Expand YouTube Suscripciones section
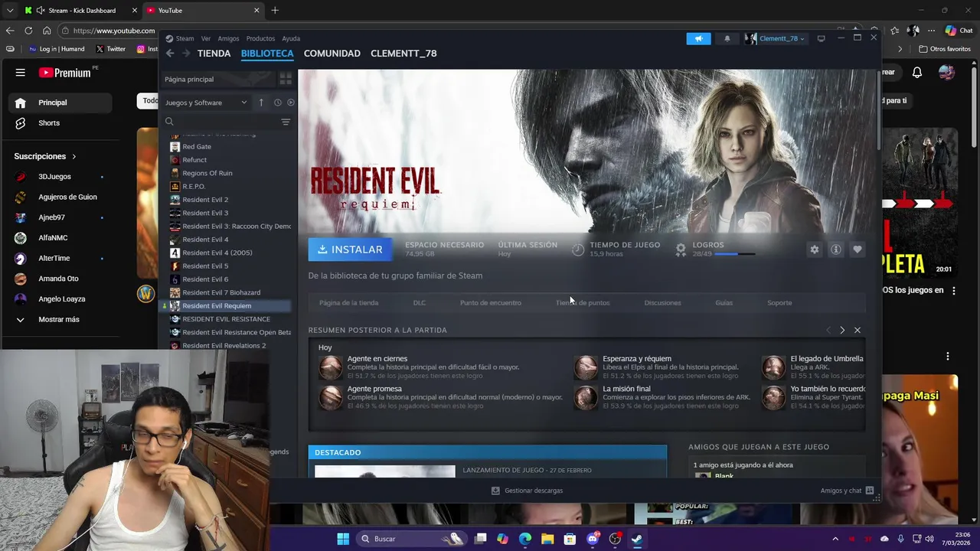 pyautogui.click(x=45, y=156)
